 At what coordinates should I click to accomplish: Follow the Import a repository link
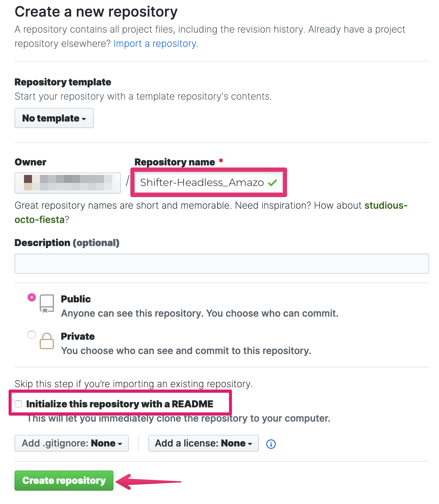(156, 44)
